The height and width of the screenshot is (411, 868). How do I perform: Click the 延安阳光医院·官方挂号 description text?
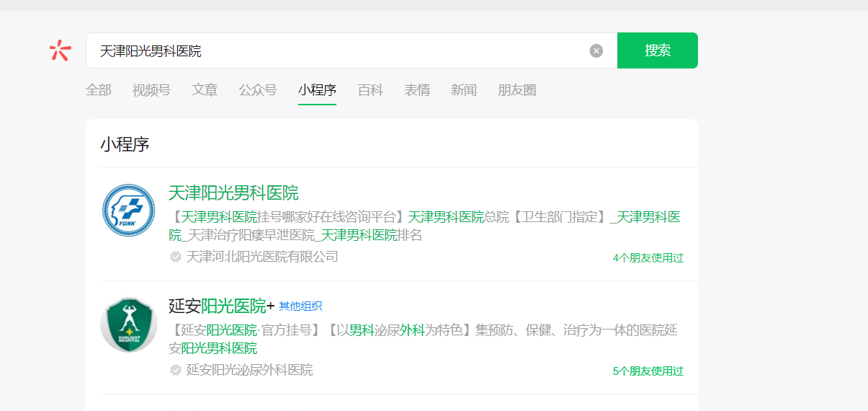click(424, 339)
